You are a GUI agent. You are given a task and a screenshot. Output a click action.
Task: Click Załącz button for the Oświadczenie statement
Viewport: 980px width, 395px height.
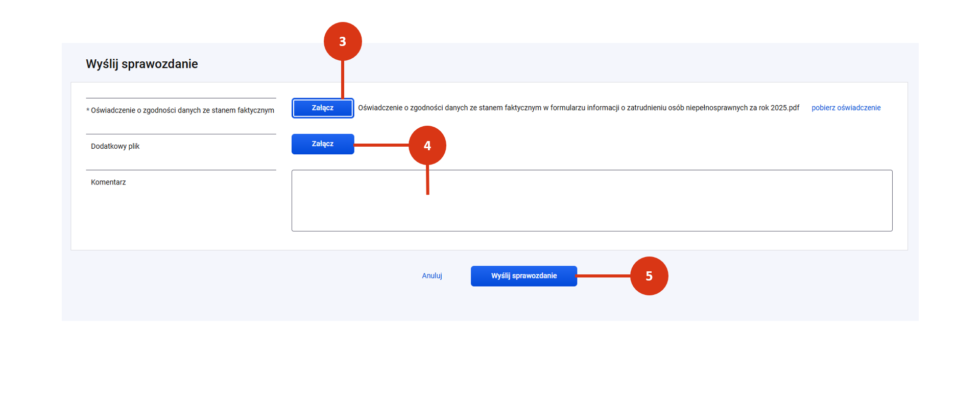point(322,108)
